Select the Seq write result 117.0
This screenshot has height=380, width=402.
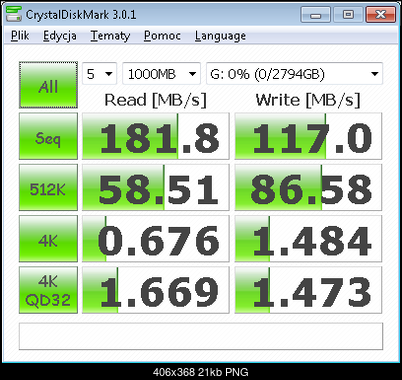click(x=308, y=136)
